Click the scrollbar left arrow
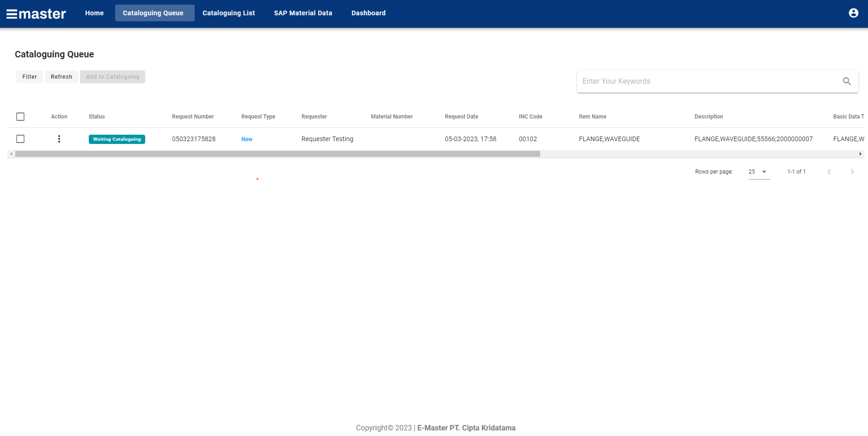Image resolution: width=868 pixels, height=436 pixels. click(x=11, y=154)
